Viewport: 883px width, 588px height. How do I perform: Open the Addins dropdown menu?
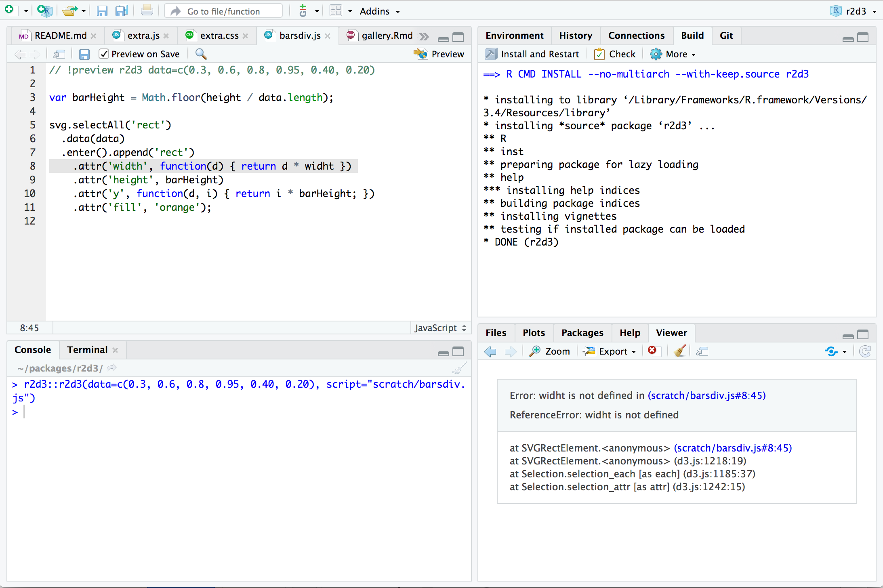point(380,11)
